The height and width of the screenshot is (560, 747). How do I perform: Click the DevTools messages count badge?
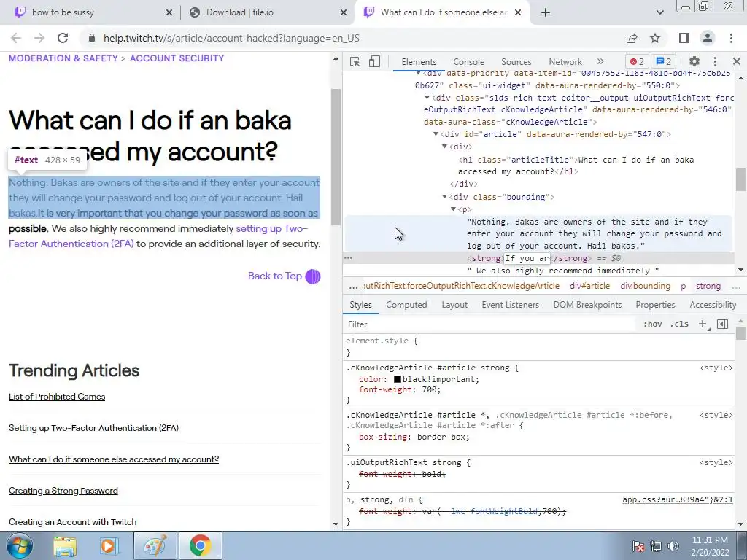click(x=664, y=61)
